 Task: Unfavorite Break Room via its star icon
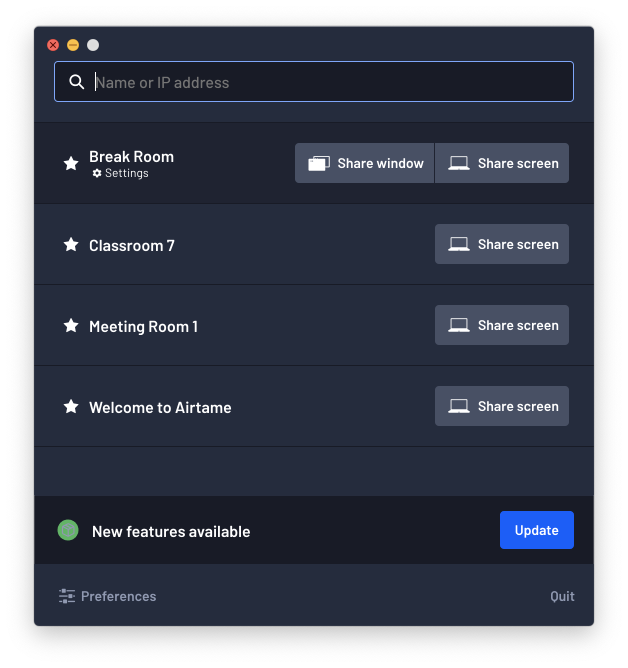click(x=71, y=163)
